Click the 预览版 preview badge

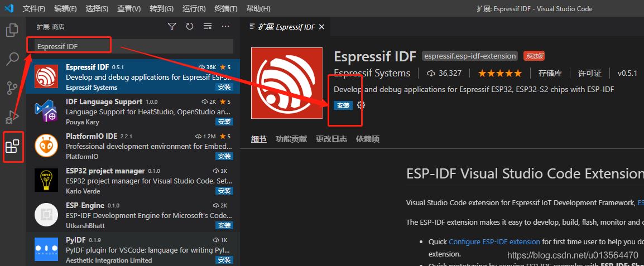pos(534,56)
